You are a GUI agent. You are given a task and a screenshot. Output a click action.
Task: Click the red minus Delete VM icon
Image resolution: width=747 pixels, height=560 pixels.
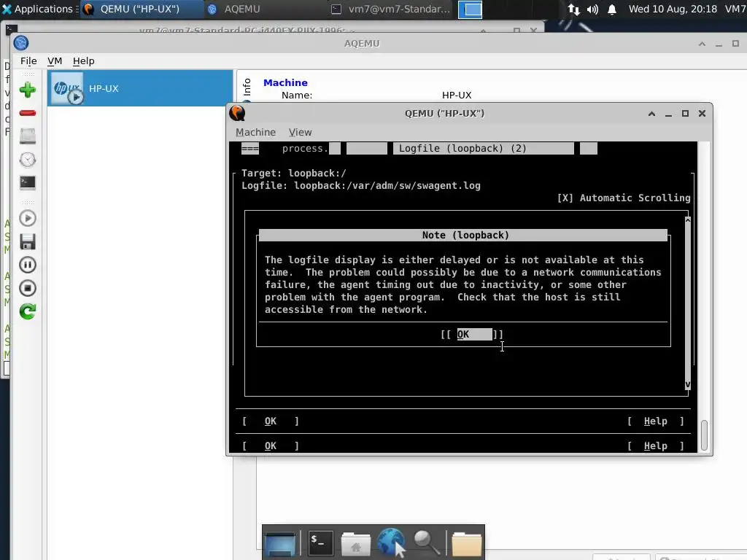pyautogui.click(x=28, y=113)
